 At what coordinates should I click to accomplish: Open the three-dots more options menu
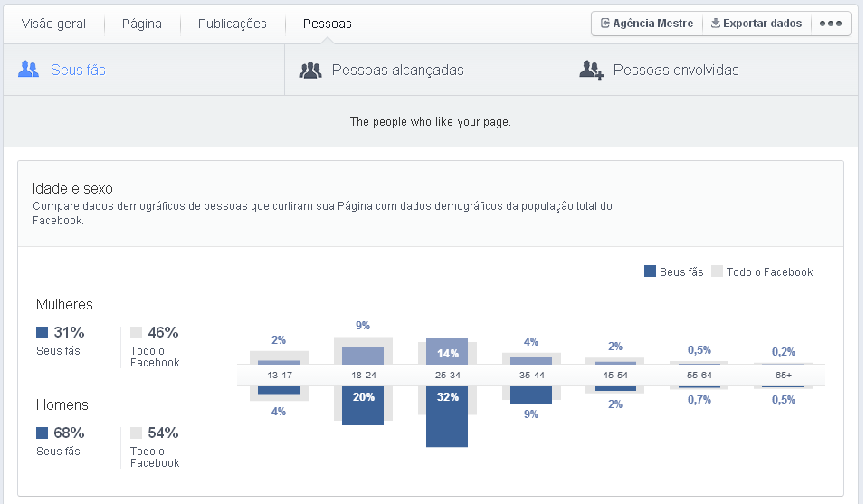click(830, 24)
